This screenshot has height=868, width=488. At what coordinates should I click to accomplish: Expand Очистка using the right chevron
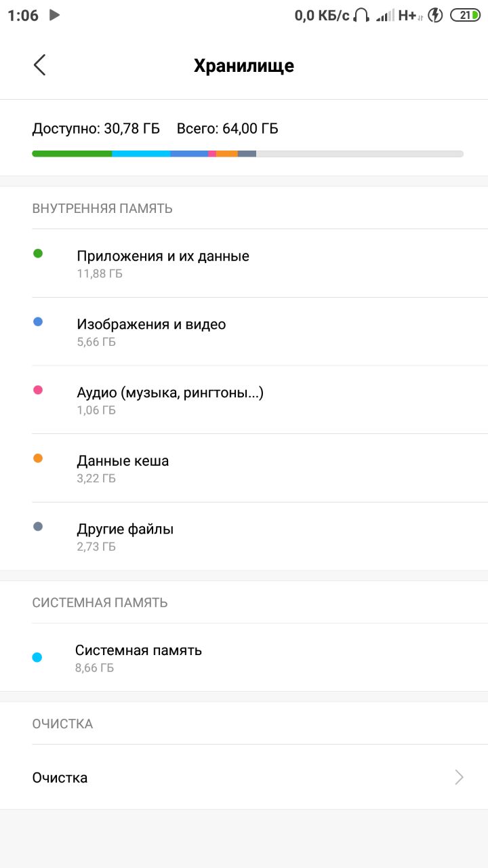point(460,777)
